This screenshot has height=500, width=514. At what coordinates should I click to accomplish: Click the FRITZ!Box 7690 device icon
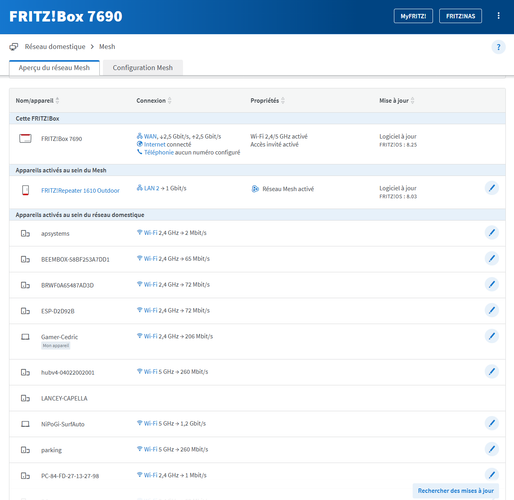click(x=25, y=138)
